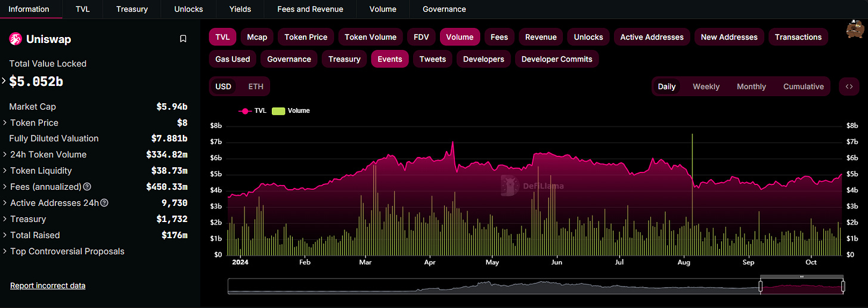Viewport: 868px width, 308px height.
Task: Click the Uniswap logo icon
Action: click(x=15, y=39)
